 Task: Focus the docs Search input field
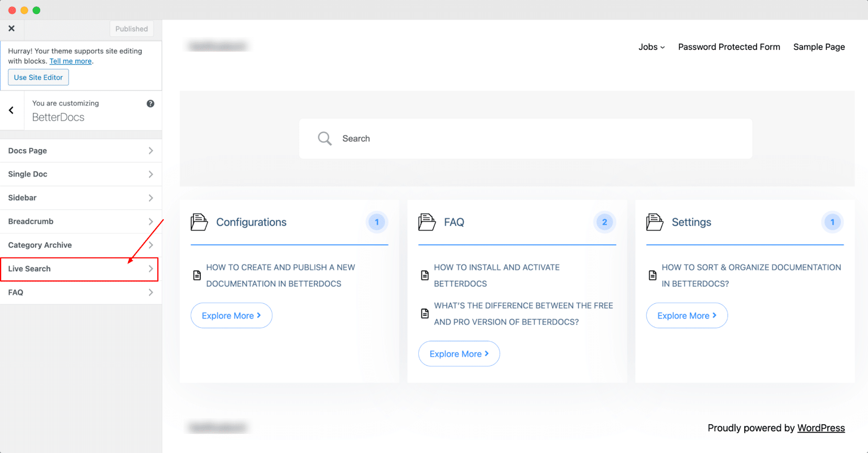click(526, 139)
